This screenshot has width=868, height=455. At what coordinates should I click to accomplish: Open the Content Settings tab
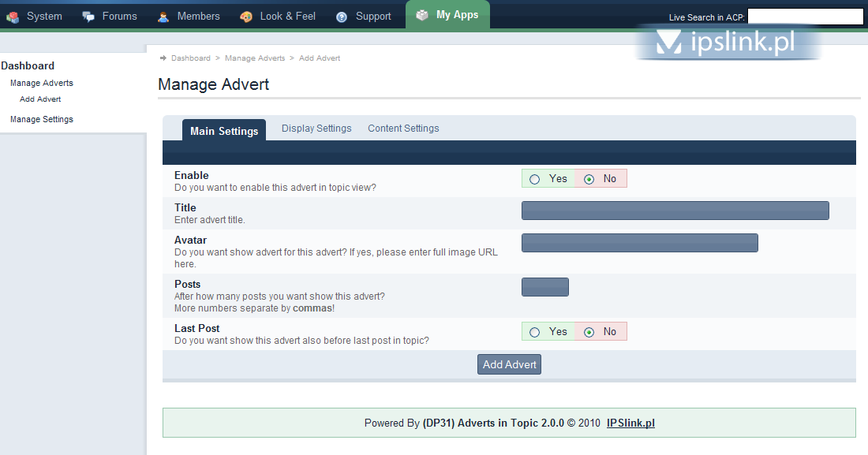[x=403, y=129]
